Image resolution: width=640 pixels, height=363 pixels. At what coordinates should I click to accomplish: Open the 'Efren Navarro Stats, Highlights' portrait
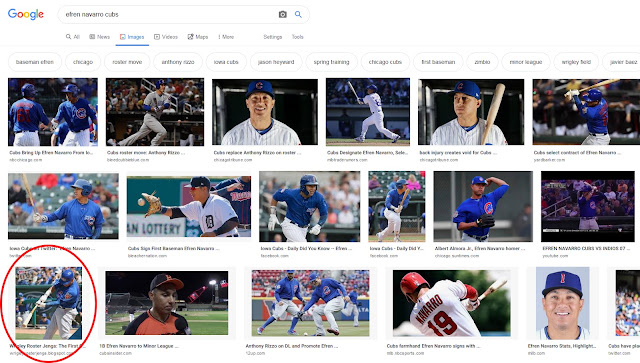pos(562,303)
